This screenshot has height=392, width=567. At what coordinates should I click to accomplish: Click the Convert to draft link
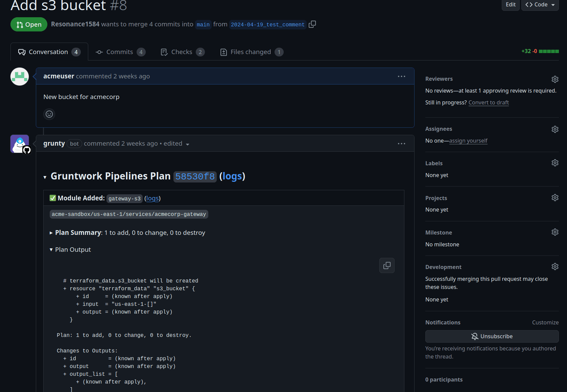click(489, 102)
